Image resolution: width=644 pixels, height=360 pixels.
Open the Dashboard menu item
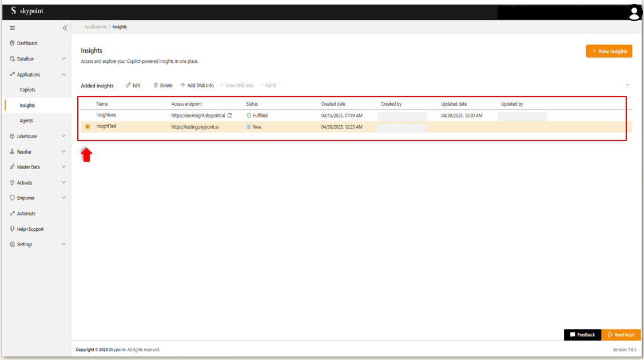tap(27, 43)
